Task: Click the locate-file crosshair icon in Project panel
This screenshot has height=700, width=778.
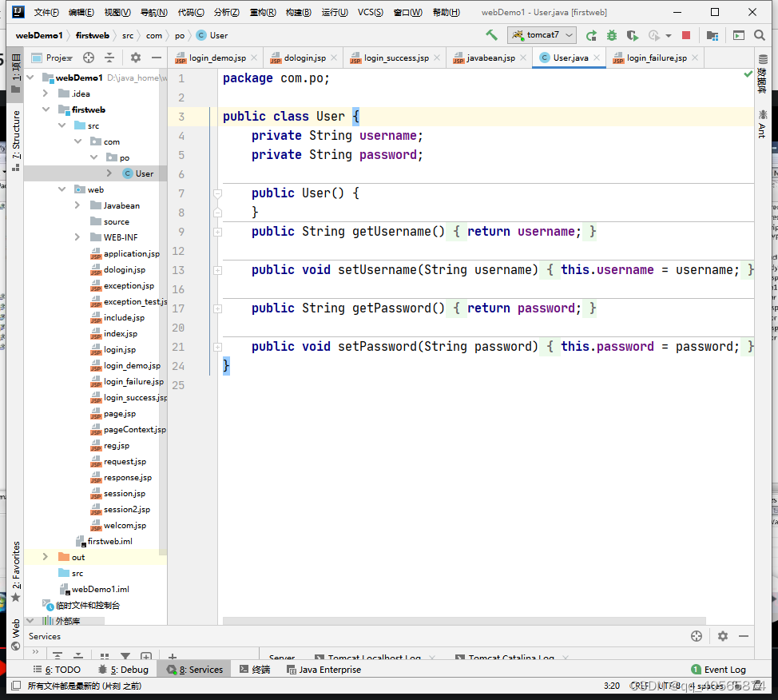Action: (x=89, y=58)
